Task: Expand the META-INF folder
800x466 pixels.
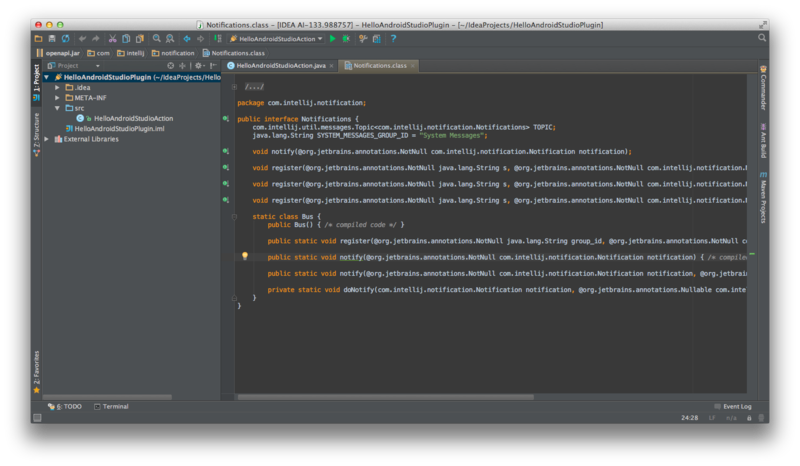Action: 57,97
